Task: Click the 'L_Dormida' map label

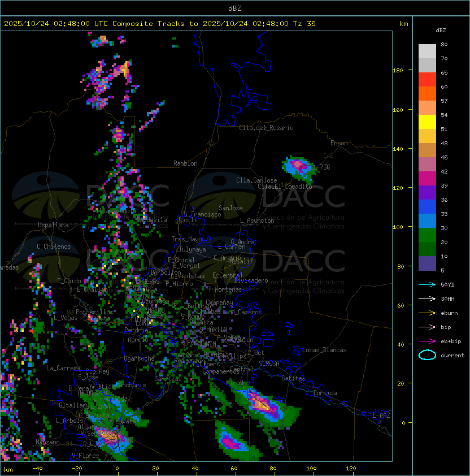Action: (x=321, y=393)
